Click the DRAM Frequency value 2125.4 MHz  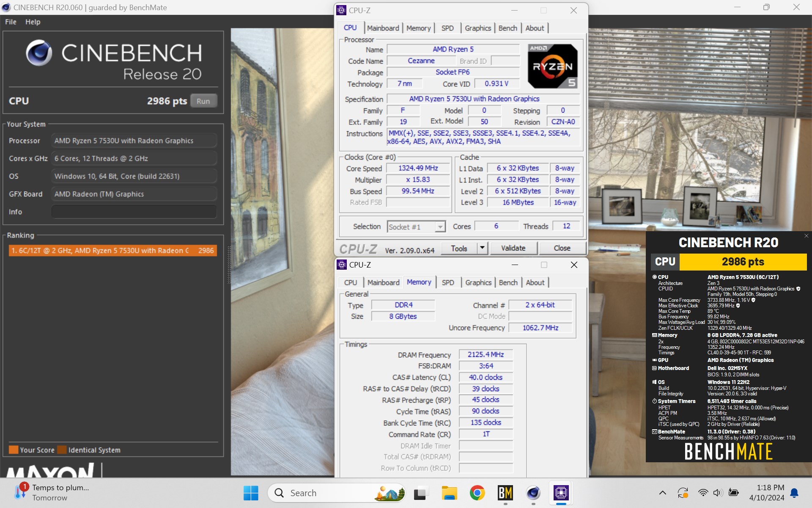(x=486, y=354)
